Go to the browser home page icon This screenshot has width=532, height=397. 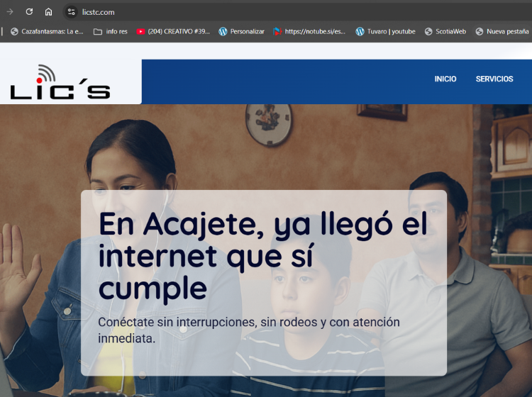pyautogui.click(x=48, y=12)
